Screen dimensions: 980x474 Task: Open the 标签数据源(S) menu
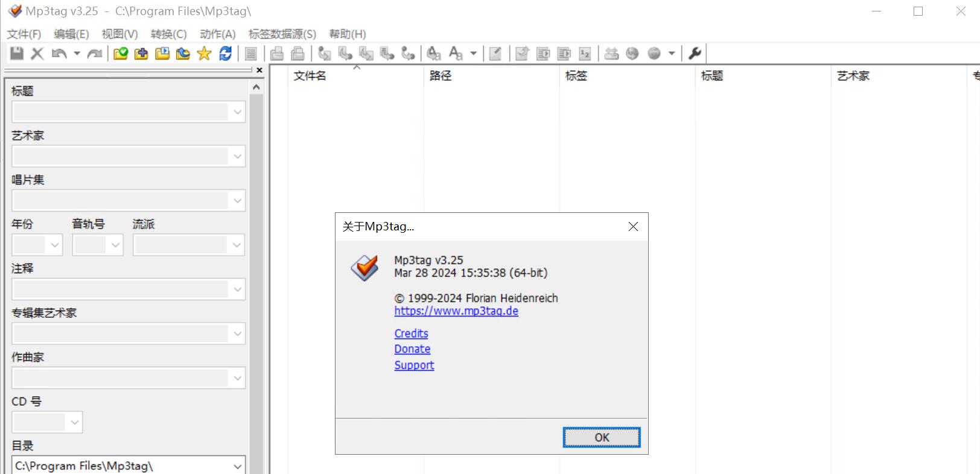(x=282, y=34)
